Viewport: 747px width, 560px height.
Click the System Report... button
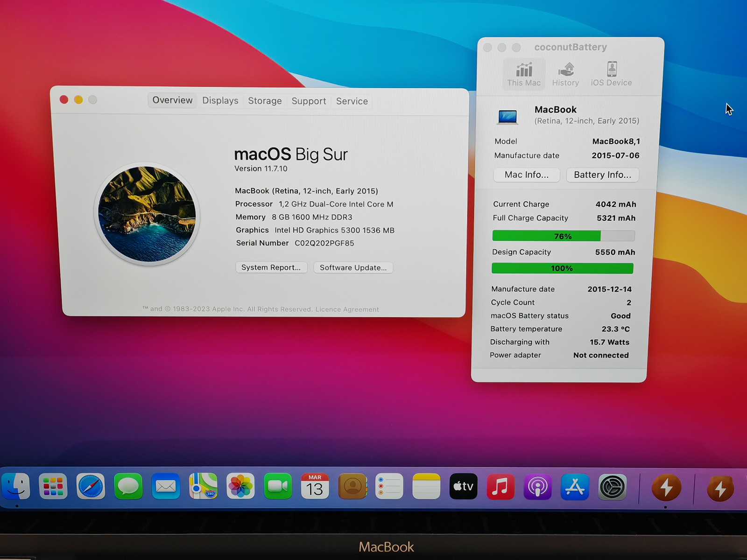(271, 267)
